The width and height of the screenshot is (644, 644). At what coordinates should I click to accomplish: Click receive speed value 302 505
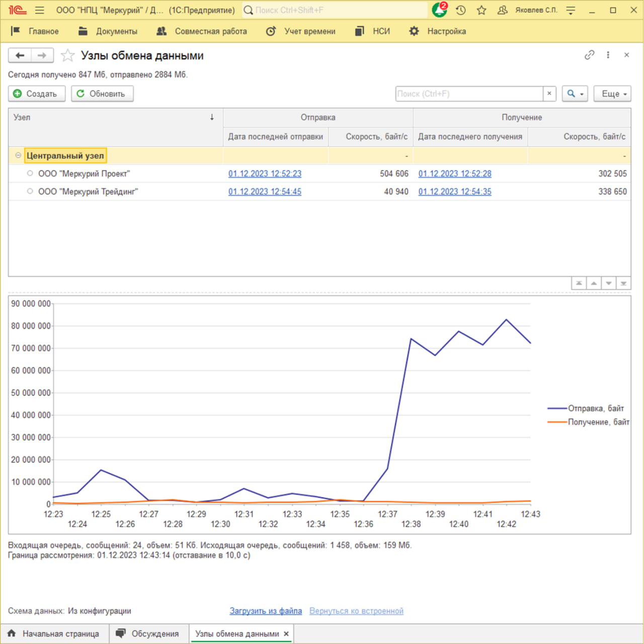click(x=612, y=174)
